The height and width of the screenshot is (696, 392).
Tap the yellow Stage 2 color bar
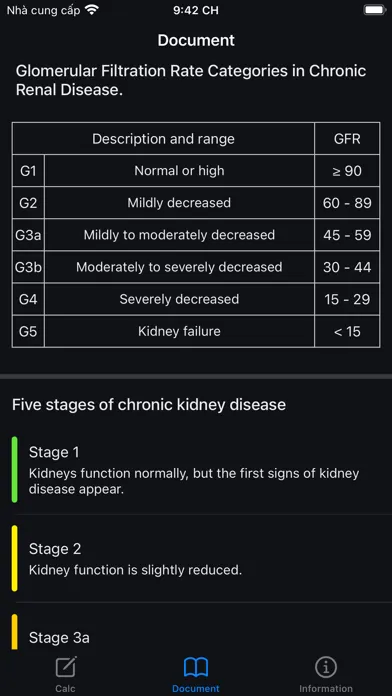pos(15,558)
